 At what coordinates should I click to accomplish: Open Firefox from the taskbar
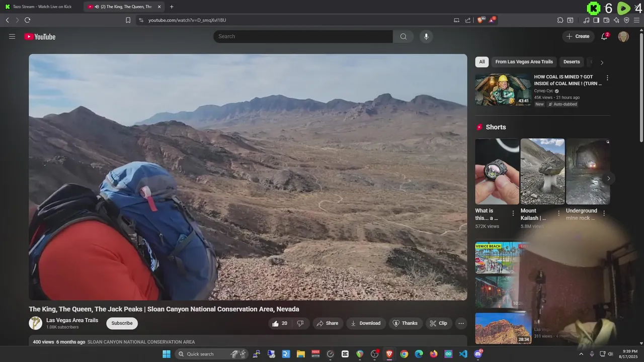click(x=434, y=354)
